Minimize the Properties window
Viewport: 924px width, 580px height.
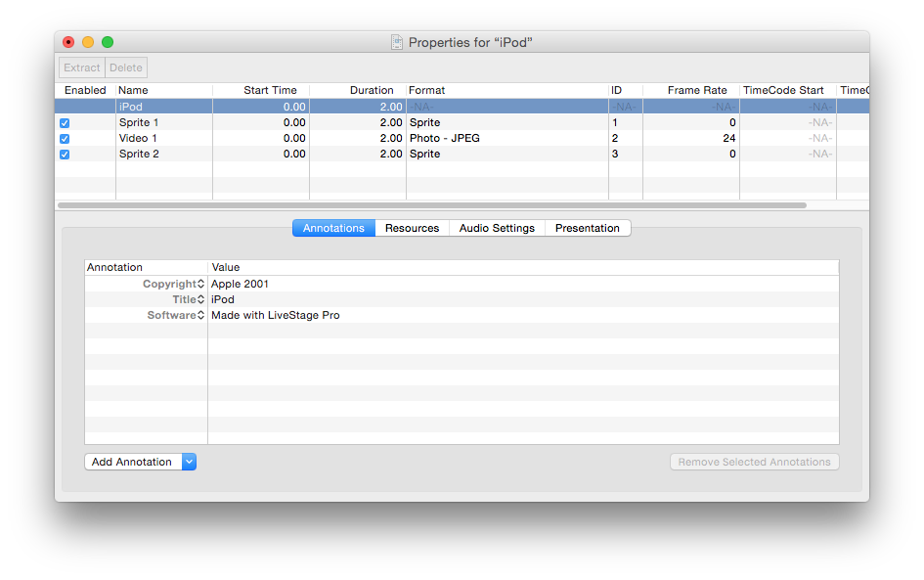pos(88,42)
